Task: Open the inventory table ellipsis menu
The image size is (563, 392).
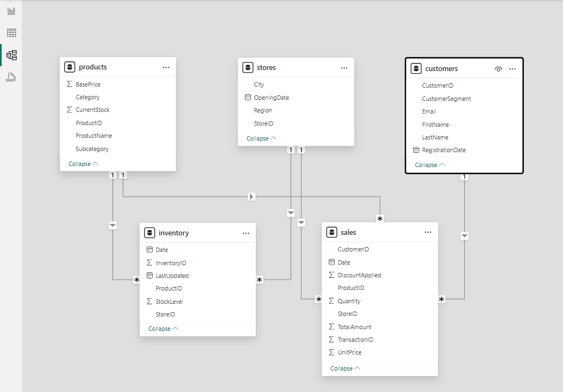Action: click(246, 233)
